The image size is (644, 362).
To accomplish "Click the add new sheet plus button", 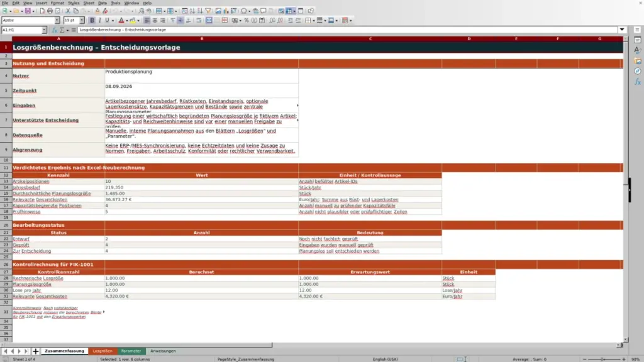I will point(36,351).
